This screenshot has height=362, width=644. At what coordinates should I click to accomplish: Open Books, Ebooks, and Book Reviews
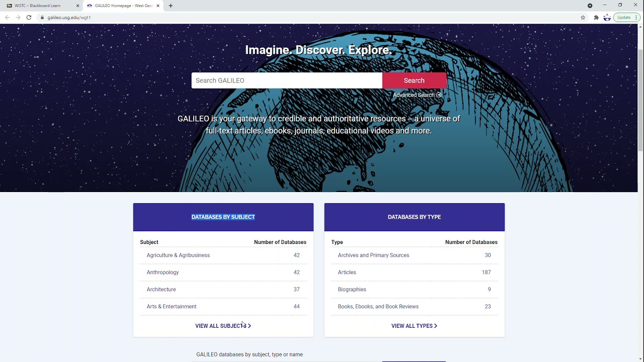click(x=378, y=307)
